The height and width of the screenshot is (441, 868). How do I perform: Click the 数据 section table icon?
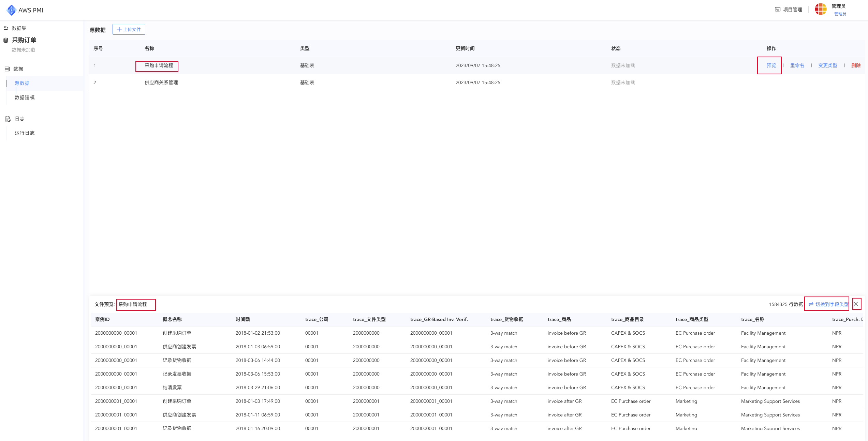tap(7, 69)
